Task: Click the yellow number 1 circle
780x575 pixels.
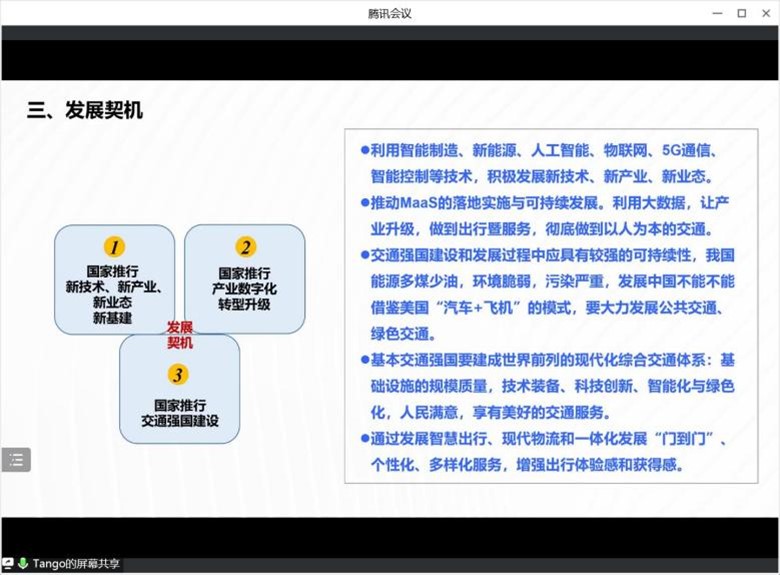Action: [114, 247]
